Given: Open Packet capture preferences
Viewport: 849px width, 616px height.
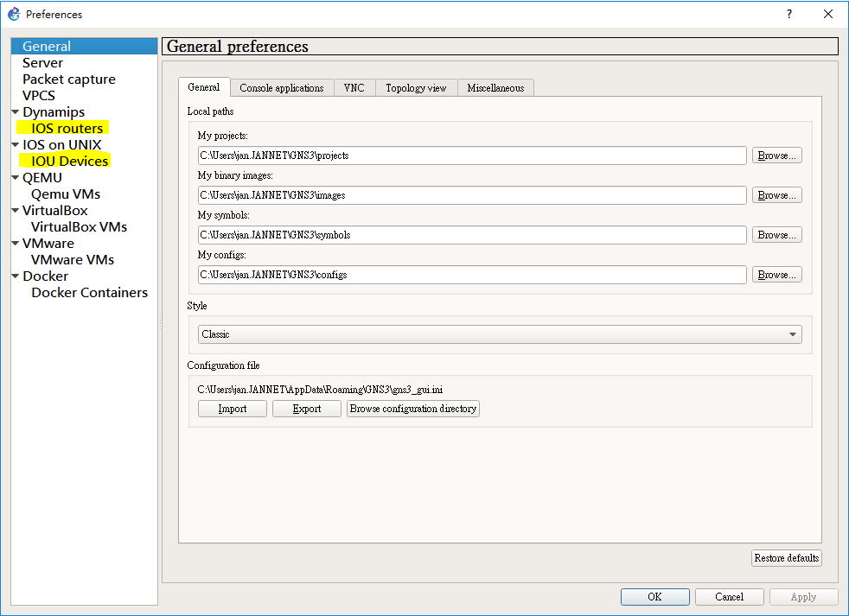Looking at the screenshot, I should 69,79.
